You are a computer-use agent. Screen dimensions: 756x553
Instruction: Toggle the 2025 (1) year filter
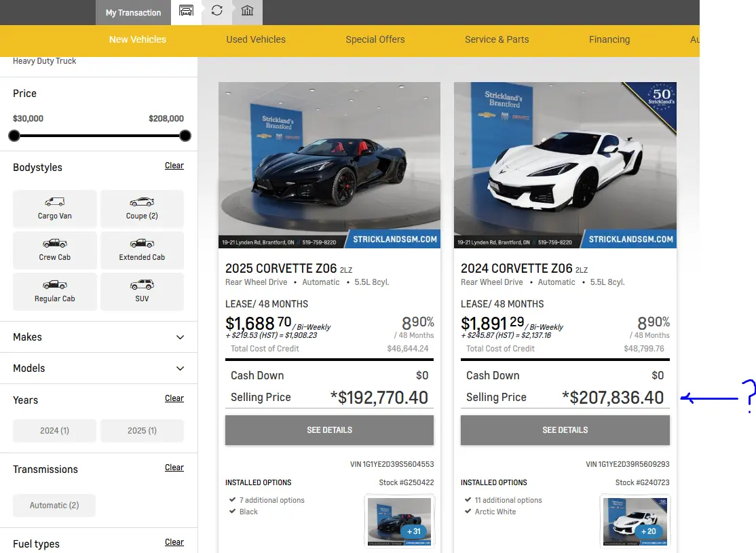coord(142,431)
